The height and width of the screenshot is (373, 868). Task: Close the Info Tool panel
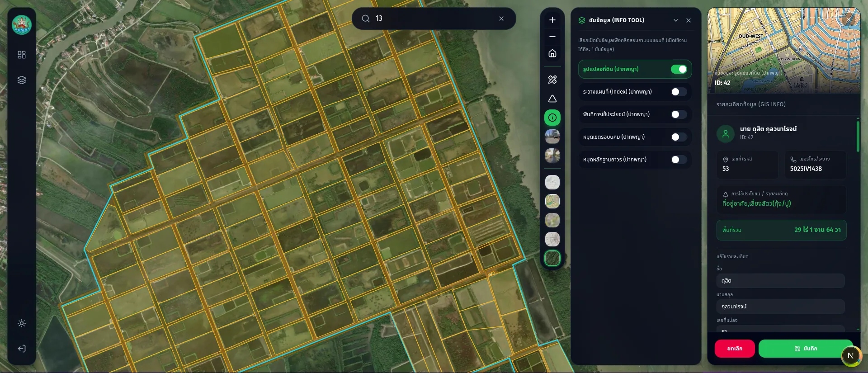[x=689, y=20]
